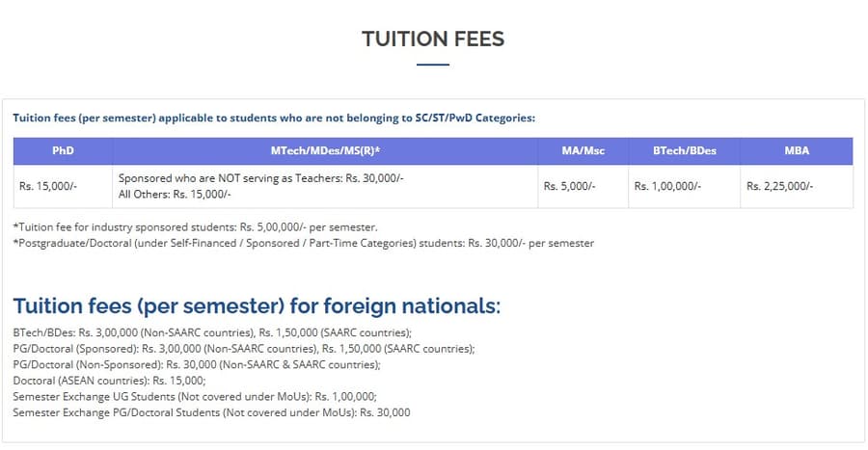Click the BTech/BDes column header

pos(685,151)
